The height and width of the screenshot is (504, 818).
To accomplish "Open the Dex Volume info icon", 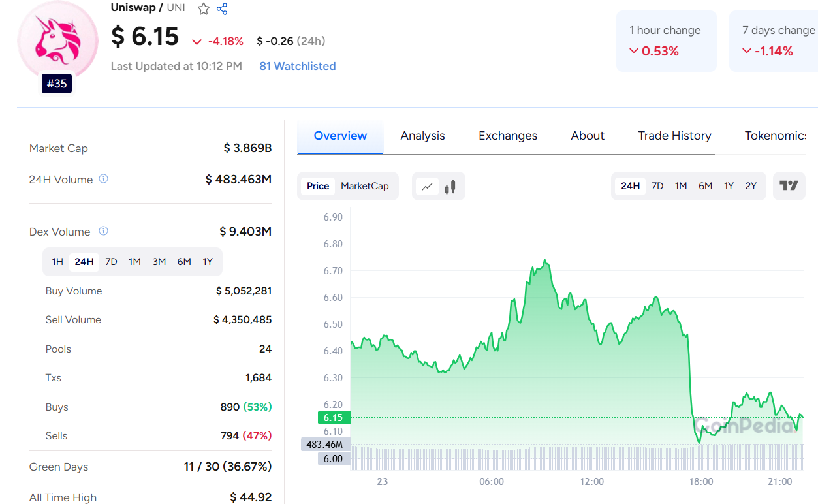I will (103, 231).
